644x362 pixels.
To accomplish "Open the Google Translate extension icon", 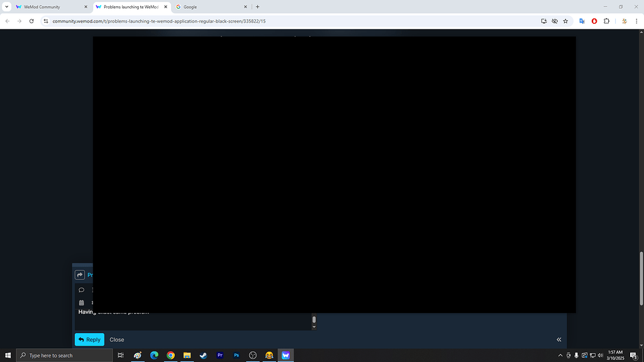I will [582, 21].
